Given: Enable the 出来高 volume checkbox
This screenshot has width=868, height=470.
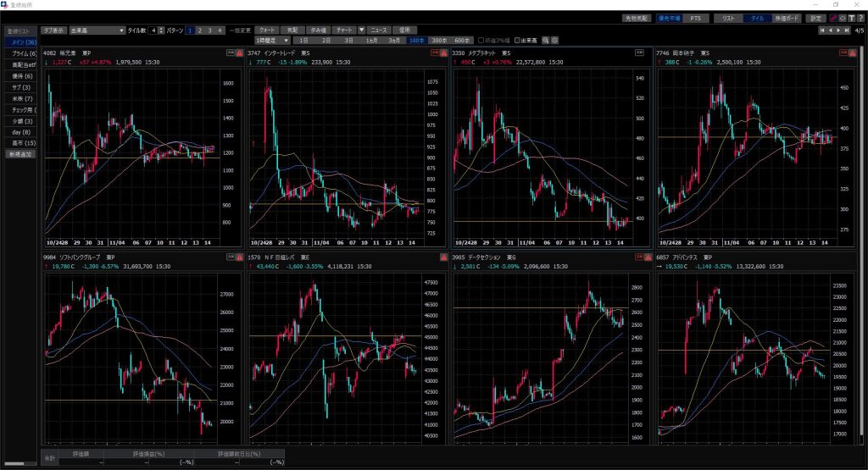Looking at the screenshot, I should pos(519,40).
